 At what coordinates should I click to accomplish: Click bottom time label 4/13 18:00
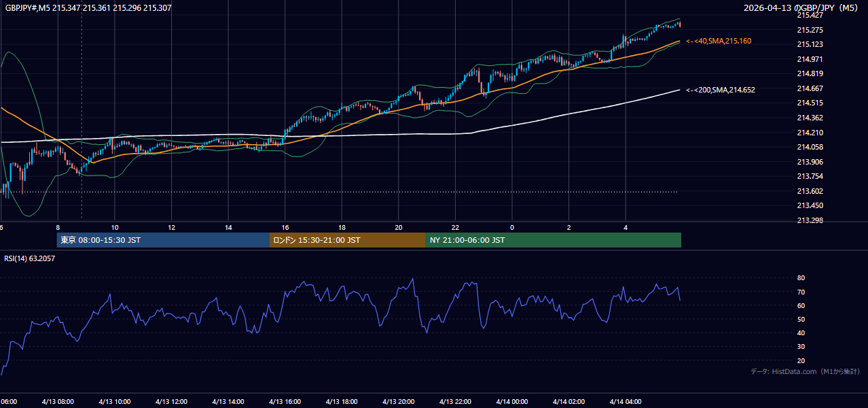point(342,402)
